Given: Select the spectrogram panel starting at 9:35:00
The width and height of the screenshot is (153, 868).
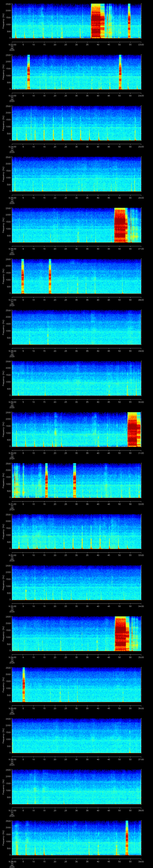Looking at the screenshot, I should pos(77,685).
